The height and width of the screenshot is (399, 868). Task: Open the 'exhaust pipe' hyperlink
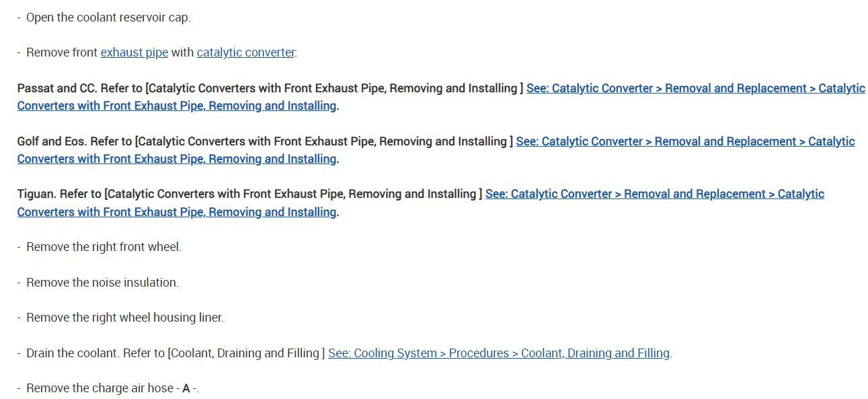tap(134, 52)
